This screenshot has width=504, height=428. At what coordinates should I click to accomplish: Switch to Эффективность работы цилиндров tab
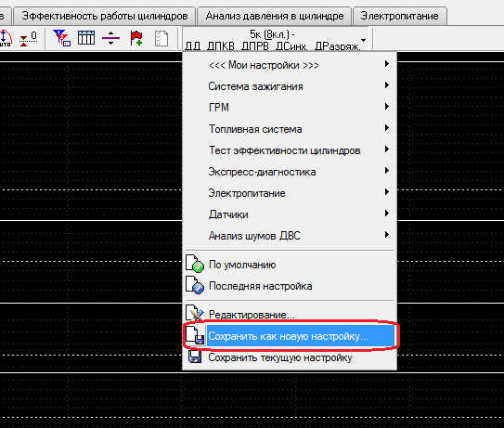coord(105,16)
